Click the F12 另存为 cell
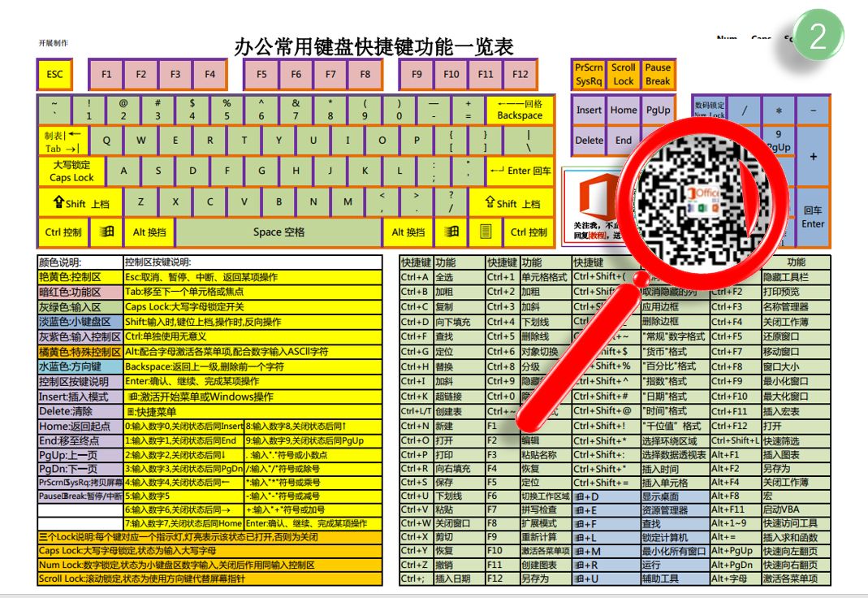 528,578
